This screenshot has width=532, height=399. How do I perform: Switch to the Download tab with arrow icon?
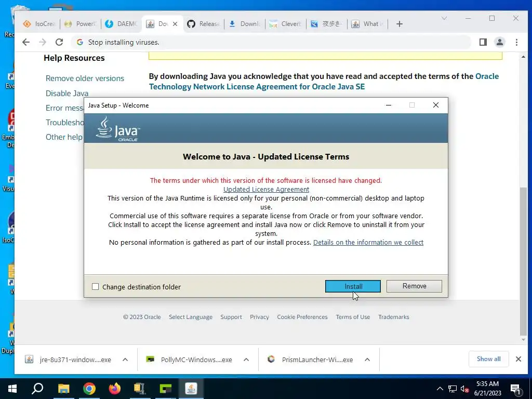[245, 24]
